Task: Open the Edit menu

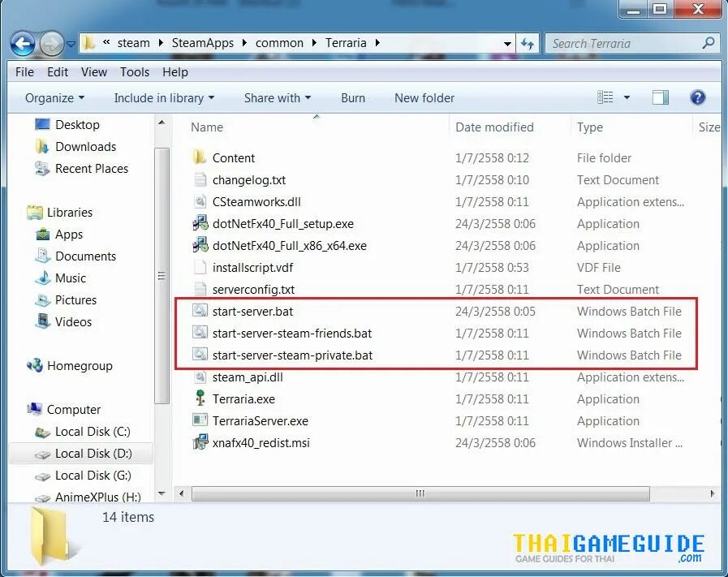Action: coord(58,72)
